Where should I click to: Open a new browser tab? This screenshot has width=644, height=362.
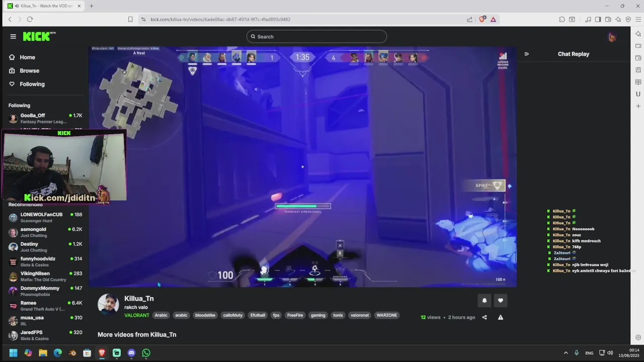[92, 6]
